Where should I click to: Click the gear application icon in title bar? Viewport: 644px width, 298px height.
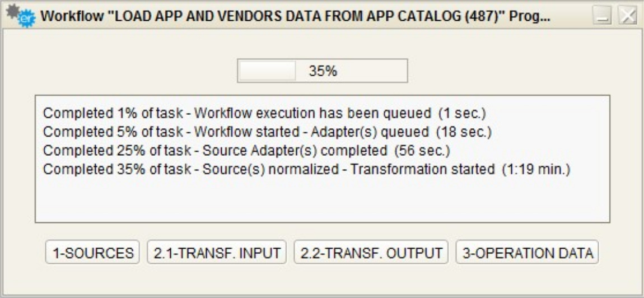[20, 16]
